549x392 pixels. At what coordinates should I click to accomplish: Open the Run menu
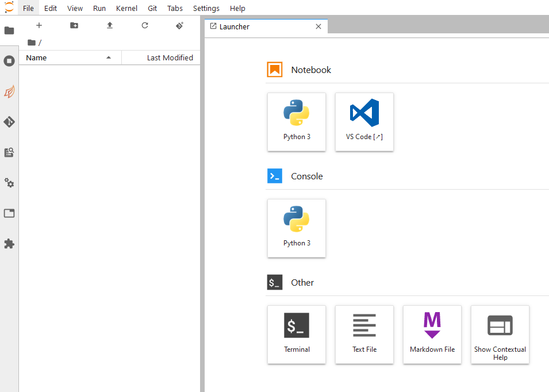(99, 8)
